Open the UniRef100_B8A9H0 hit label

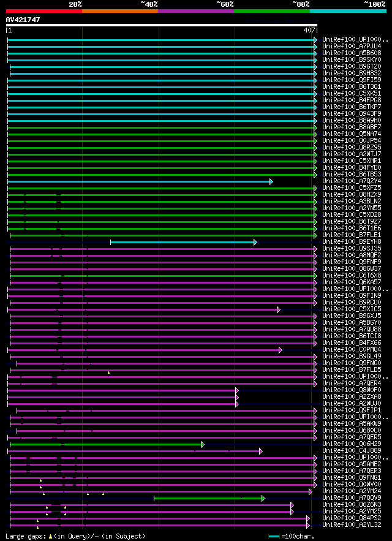coord(352,121)
